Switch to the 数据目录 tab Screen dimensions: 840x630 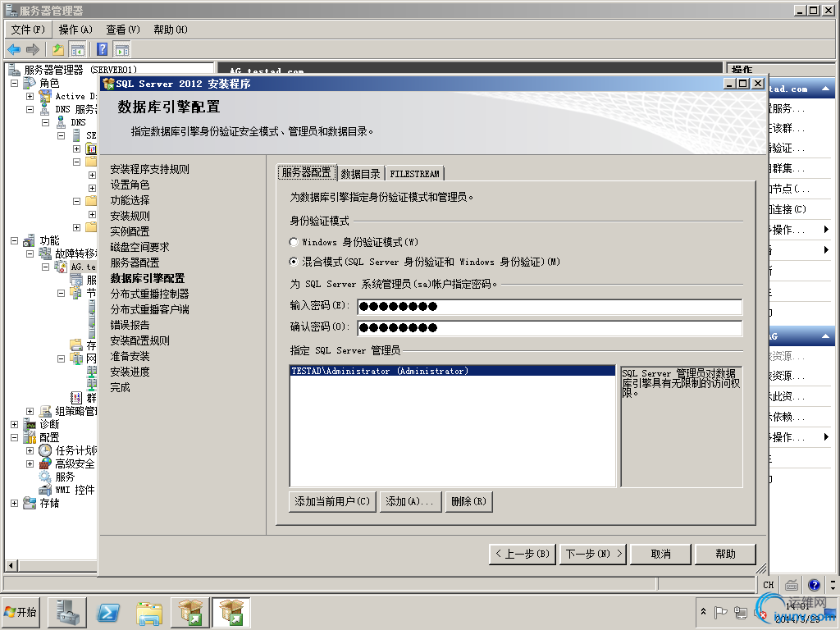(361, 173)
